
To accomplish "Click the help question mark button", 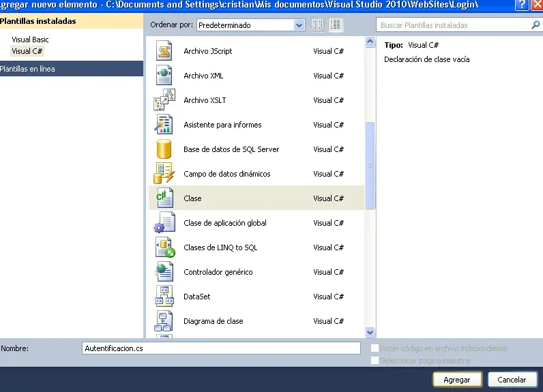I will click(x=522, y=5).
